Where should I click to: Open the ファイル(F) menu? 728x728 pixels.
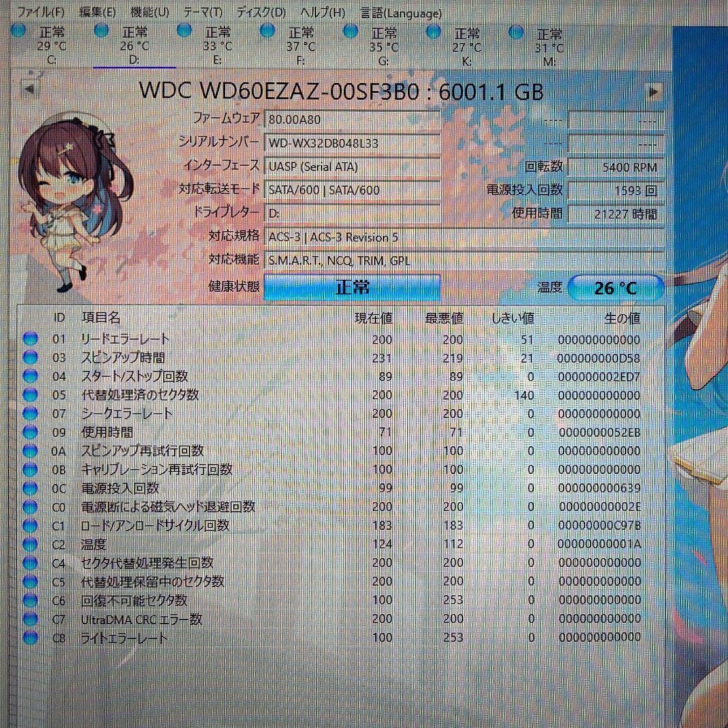pos(40,11)
